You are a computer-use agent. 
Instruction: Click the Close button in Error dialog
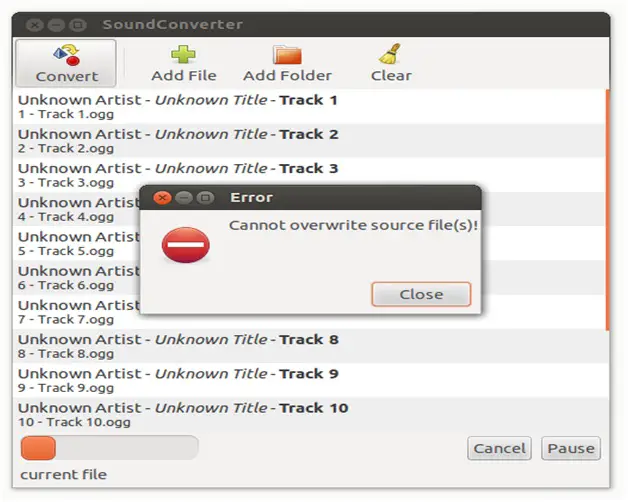click(x=421, y=294)
